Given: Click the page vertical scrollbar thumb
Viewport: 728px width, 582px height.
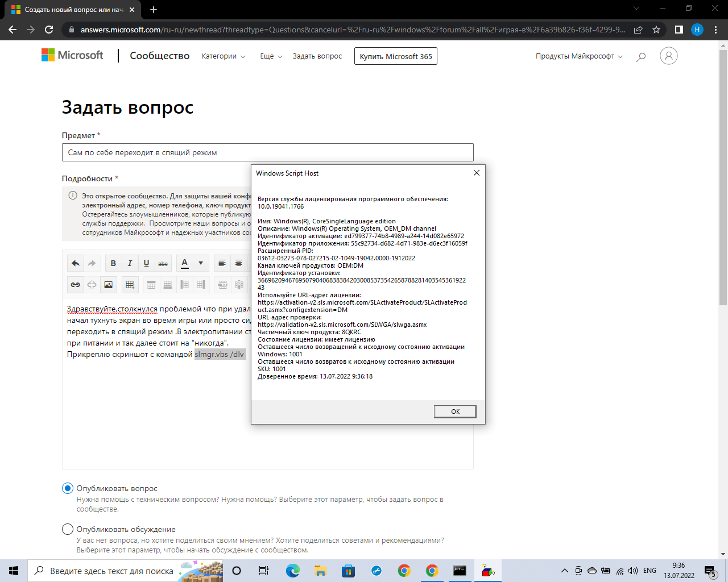Looking at the screenshot, I should pos(723,177).
